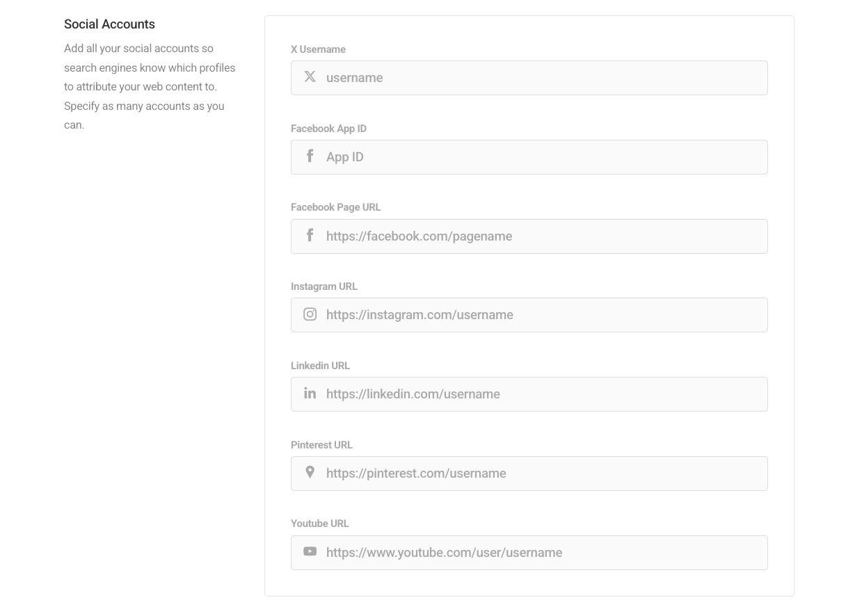Select the linkedin.com/username text box
The width and height of the screenshot is (862, 616).
point(543,394)
